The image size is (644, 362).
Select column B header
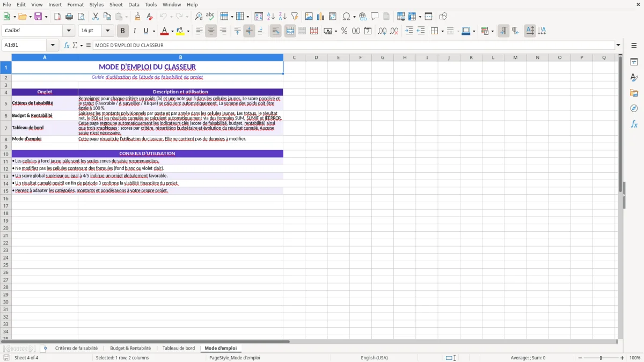pyautogui.click(x=180, y=57)
